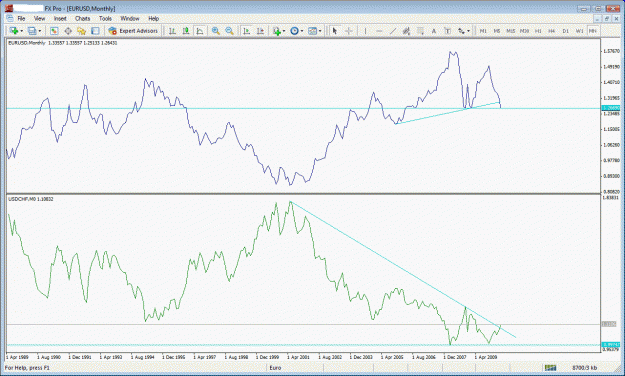The height and width of the screenshot is (376, 625).
Task: Open the File menu
Action: 21,18
